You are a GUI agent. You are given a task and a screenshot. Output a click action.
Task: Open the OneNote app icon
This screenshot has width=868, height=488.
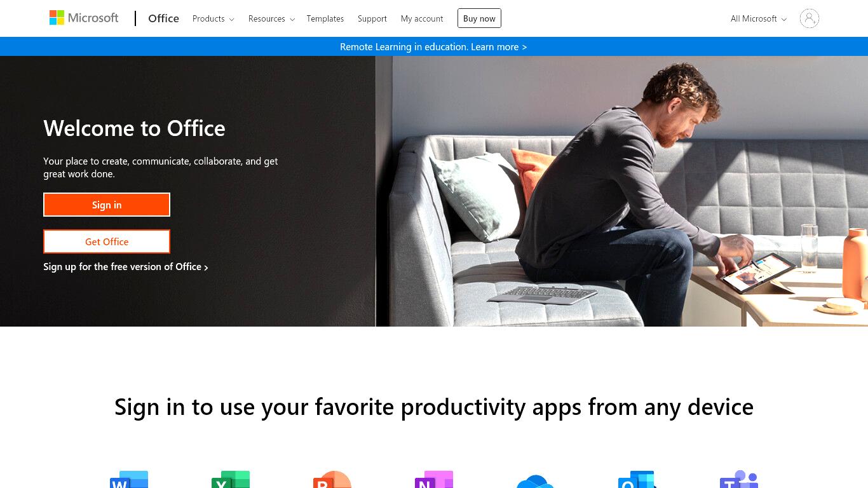(434, 479)
